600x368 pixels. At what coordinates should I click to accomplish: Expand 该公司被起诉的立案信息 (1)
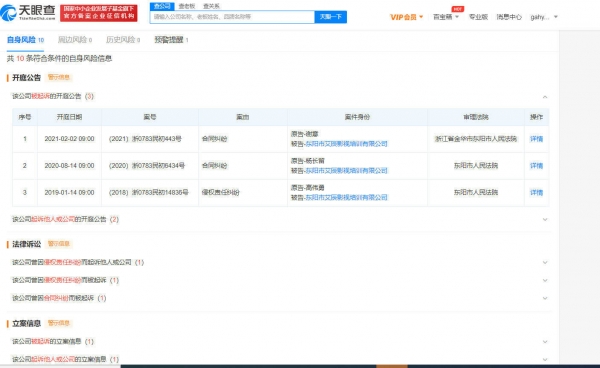545,342
